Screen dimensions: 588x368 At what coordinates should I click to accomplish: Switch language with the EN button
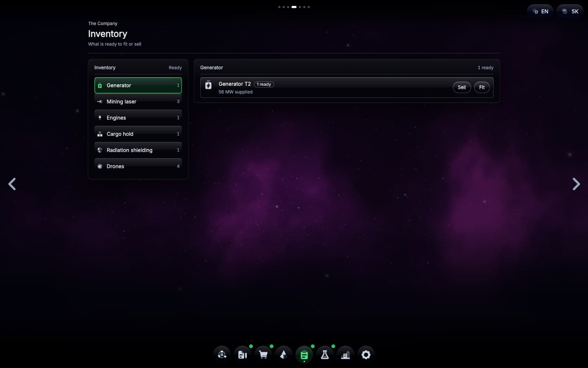(540, 11)
